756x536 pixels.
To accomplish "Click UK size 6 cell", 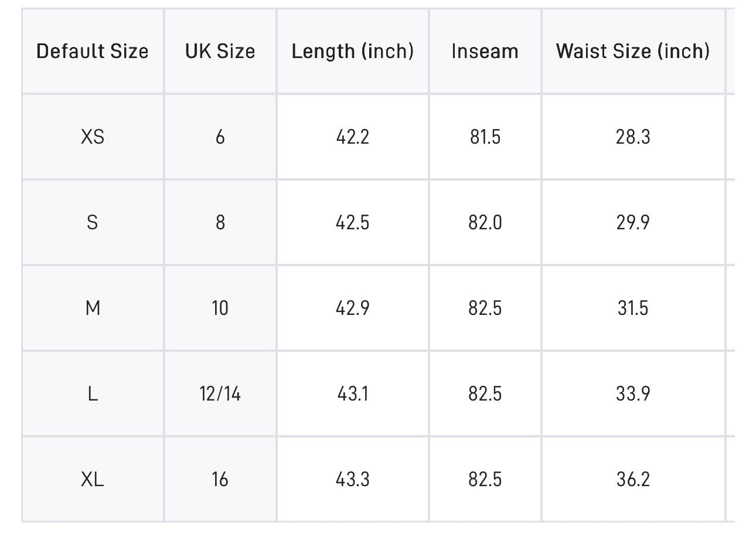I will pyautogui.click(x=220, y=137).
